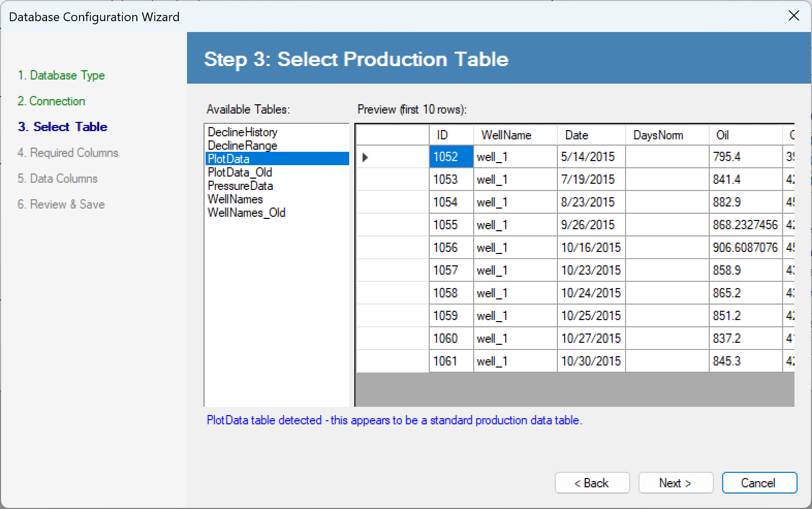The image size is (812, 509).
Task: Close the Database Configuration Wizard window
Action: tap(794, 16)
